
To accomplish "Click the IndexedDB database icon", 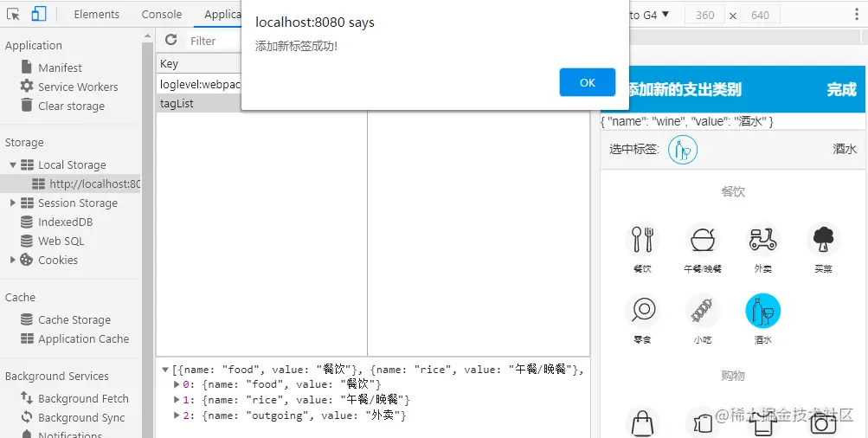I will (x=27, y=222).
